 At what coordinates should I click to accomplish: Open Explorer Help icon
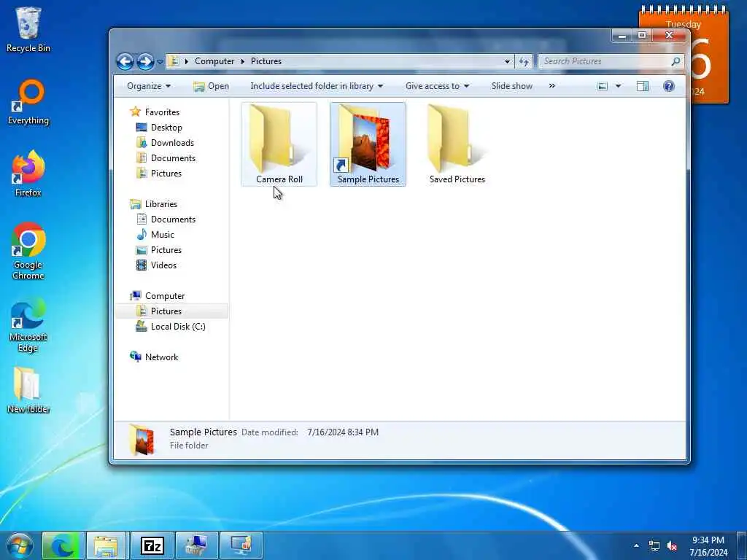pos(669,86)
